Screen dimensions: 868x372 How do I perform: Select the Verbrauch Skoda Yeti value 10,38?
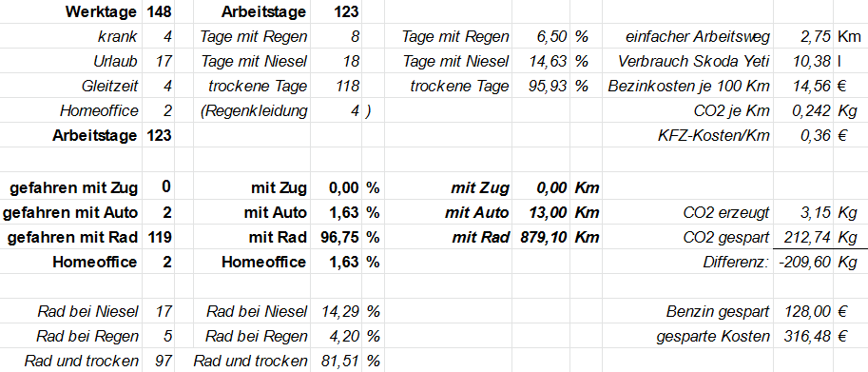(803, 61)
